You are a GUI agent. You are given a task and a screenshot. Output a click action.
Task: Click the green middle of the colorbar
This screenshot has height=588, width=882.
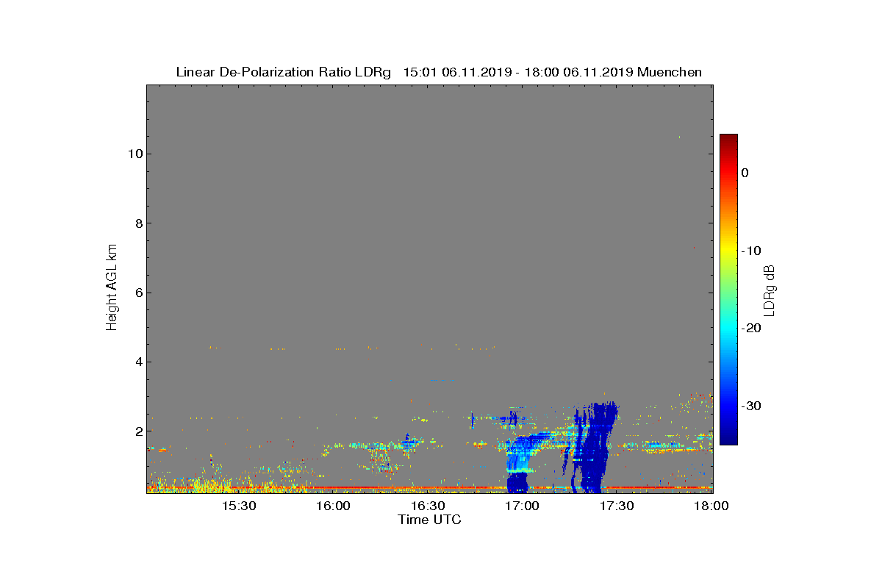coord(728,290)
